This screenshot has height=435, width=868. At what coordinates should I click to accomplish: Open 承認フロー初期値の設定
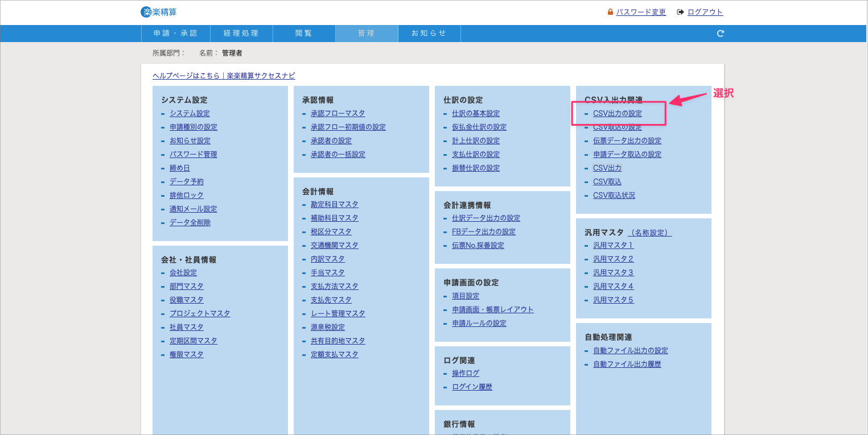pos(348,127)
